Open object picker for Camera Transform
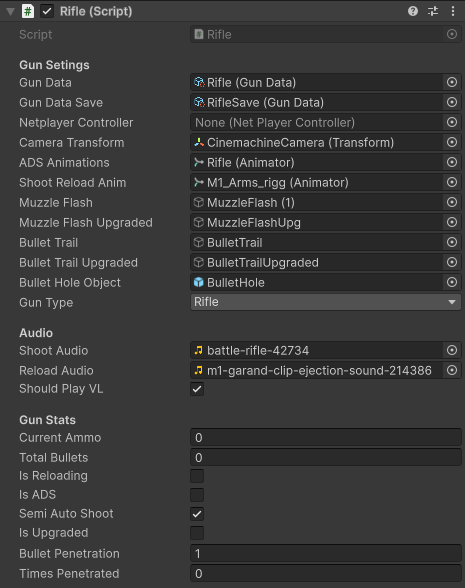This screenshot has height=588, width=465. click(x=452, y=142)
